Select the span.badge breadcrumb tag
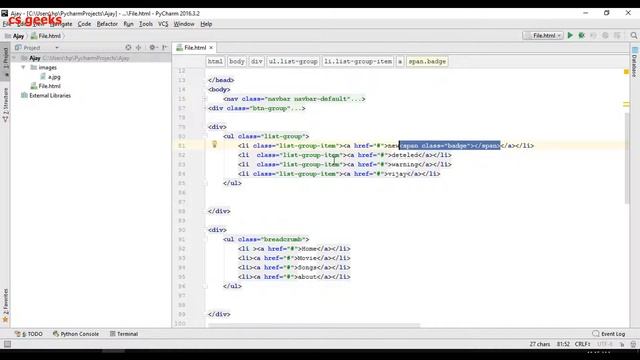 (427, 62)
